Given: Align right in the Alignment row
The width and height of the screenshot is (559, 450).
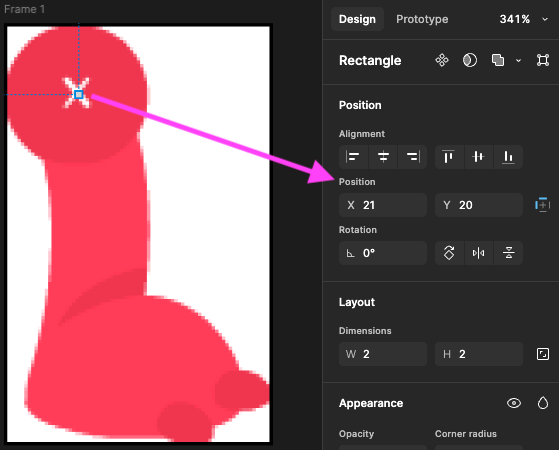Looking at the screenshot, I should coord(413,157).
